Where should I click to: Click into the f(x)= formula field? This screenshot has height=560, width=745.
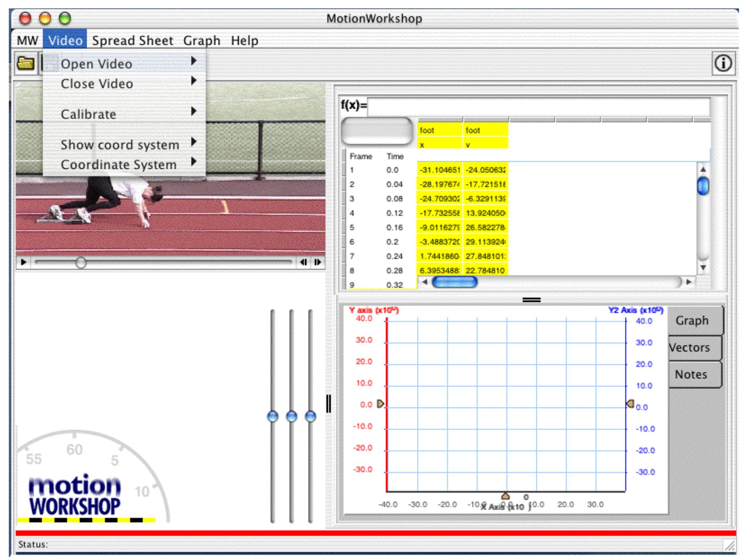point(539,106)
